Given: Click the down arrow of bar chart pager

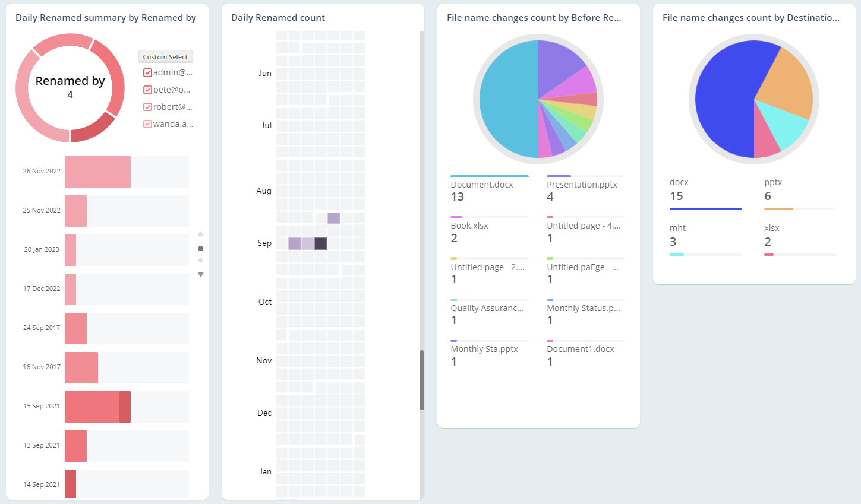Looking at the screenshot, I should click(200, 274).
